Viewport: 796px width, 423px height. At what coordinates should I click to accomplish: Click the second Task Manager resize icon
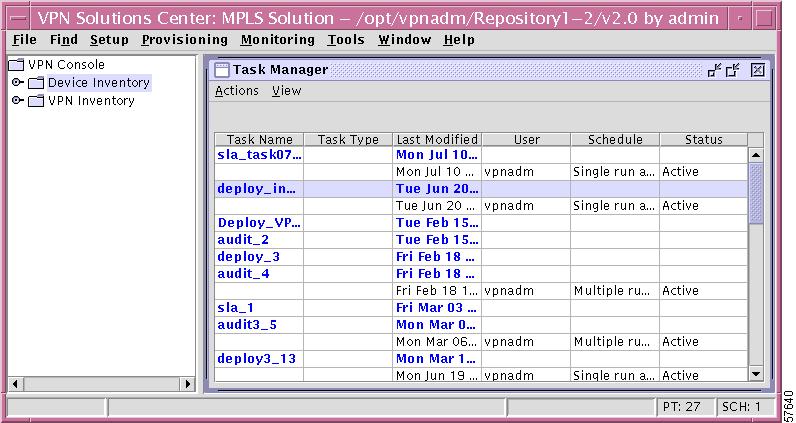733,70
